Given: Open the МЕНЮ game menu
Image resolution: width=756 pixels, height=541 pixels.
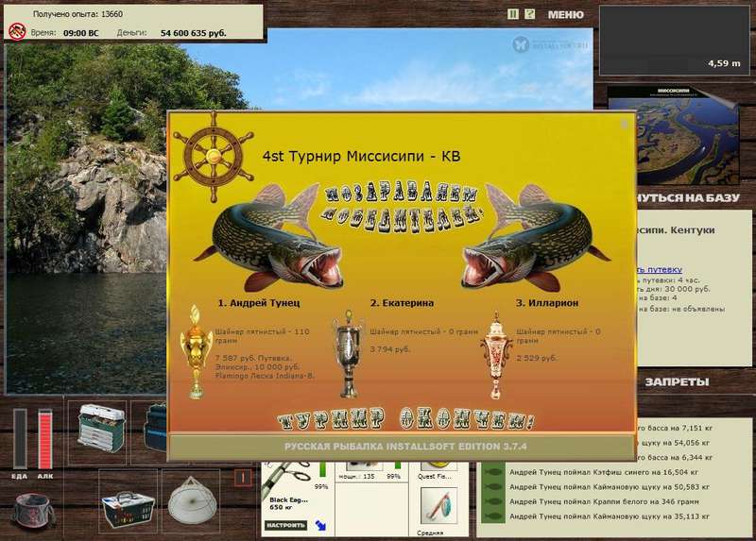Looking at the screenshot, I should coord(565,15).
